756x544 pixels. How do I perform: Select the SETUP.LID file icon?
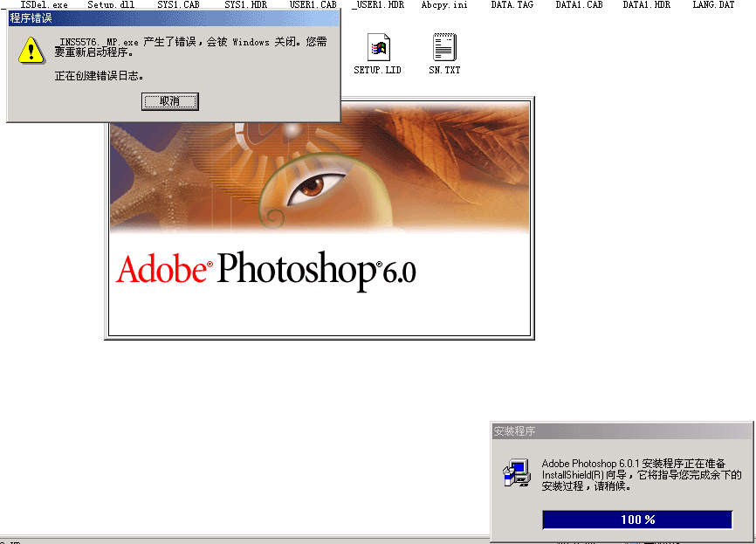378,47
